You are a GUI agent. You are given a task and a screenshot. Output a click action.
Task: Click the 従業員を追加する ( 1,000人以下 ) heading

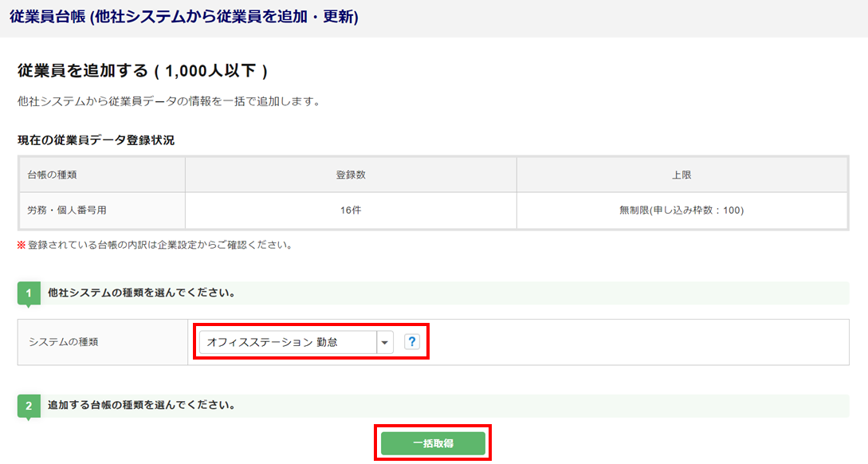(x=143, y=71)
